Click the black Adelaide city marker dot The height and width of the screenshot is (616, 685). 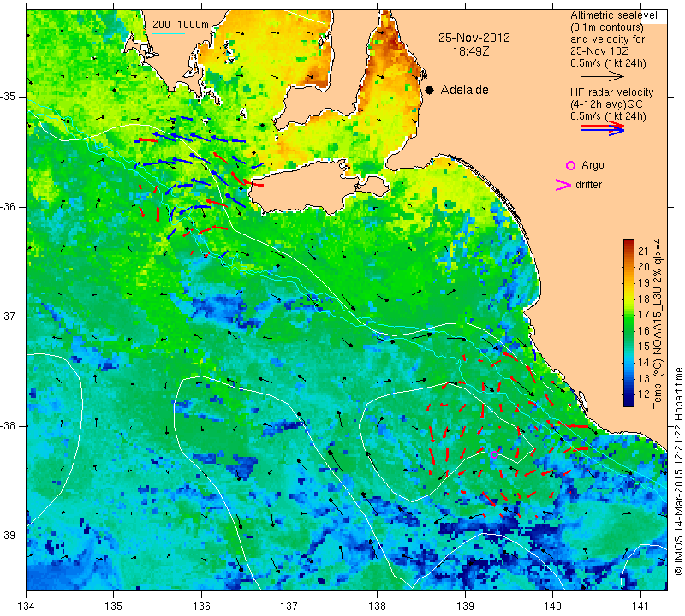coord(430,90)
